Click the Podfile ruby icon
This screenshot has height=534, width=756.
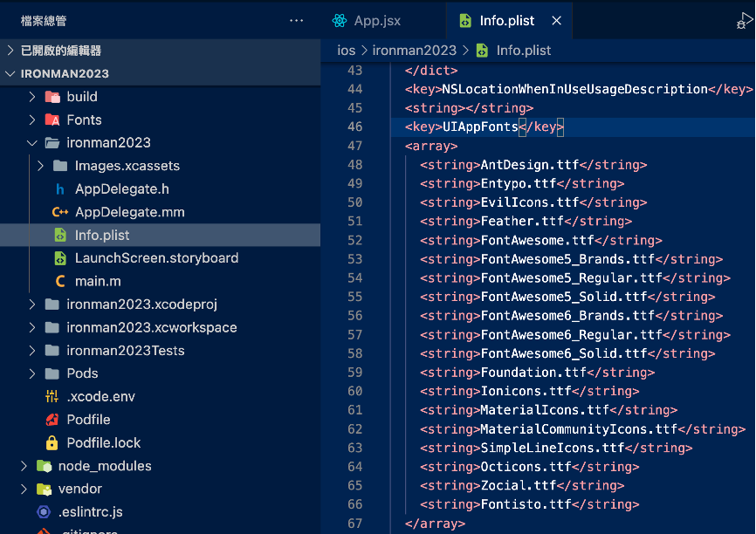52,420
